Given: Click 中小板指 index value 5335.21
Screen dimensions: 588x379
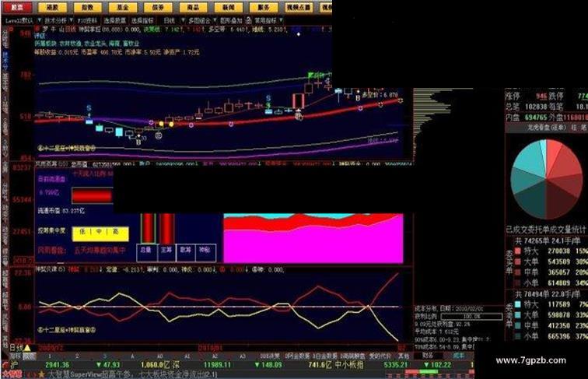Looking at the screenshot, I should (396, 365).
